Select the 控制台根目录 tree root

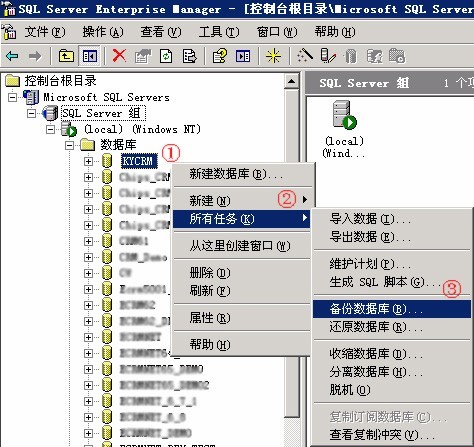(x=60, y=81)
